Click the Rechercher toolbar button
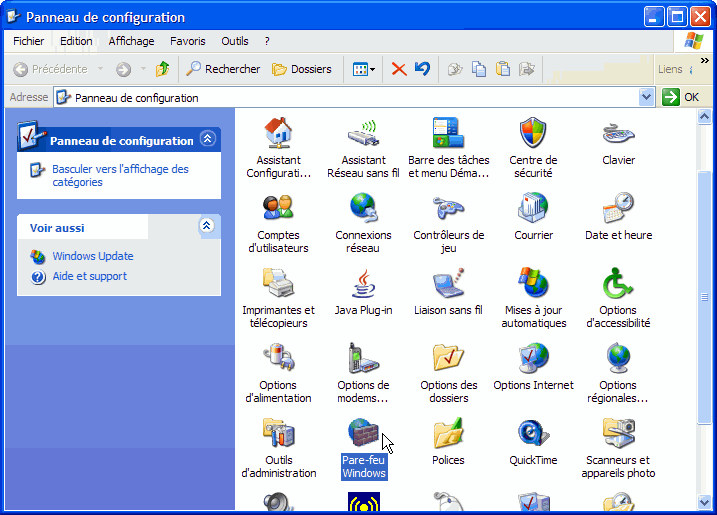This screenshot has height=515, width=717. tap(223, 69)
